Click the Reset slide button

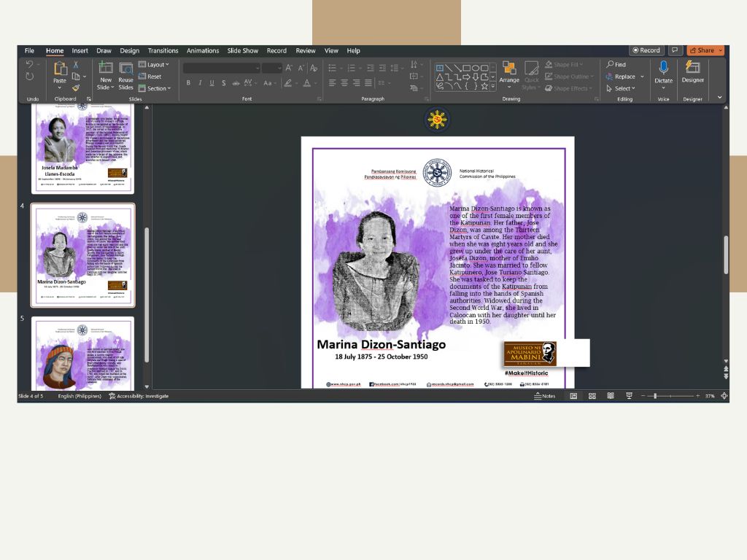coord(150,76)
